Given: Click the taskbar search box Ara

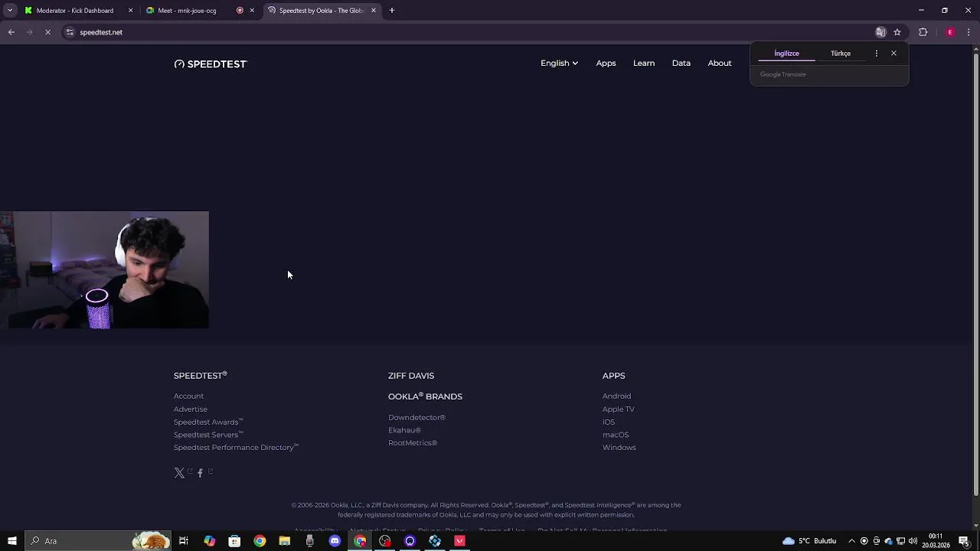Looking at the screenshot, I should (97, 541).
